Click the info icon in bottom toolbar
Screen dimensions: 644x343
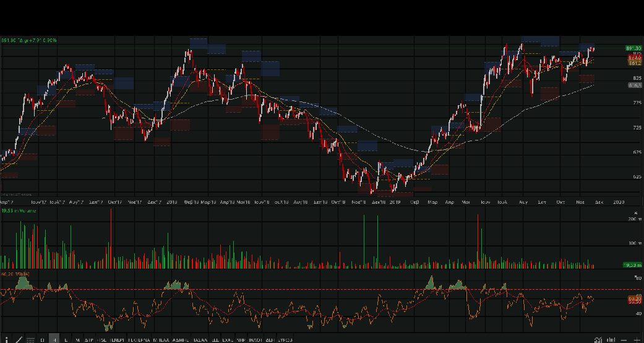pos(6,339)
